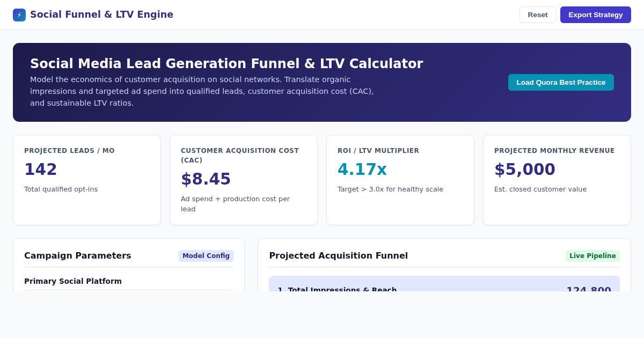Click the ROI / LTV Multiplier label

[x=378, y=151]
